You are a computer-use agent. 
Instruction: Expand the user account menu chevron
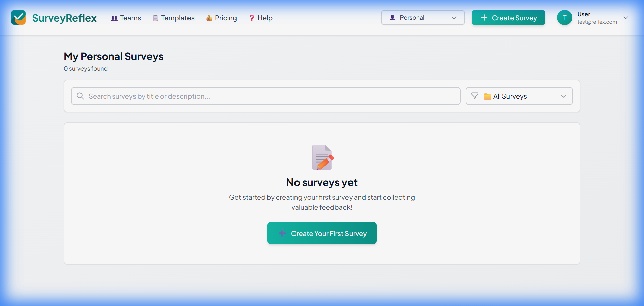coord(625,18)
